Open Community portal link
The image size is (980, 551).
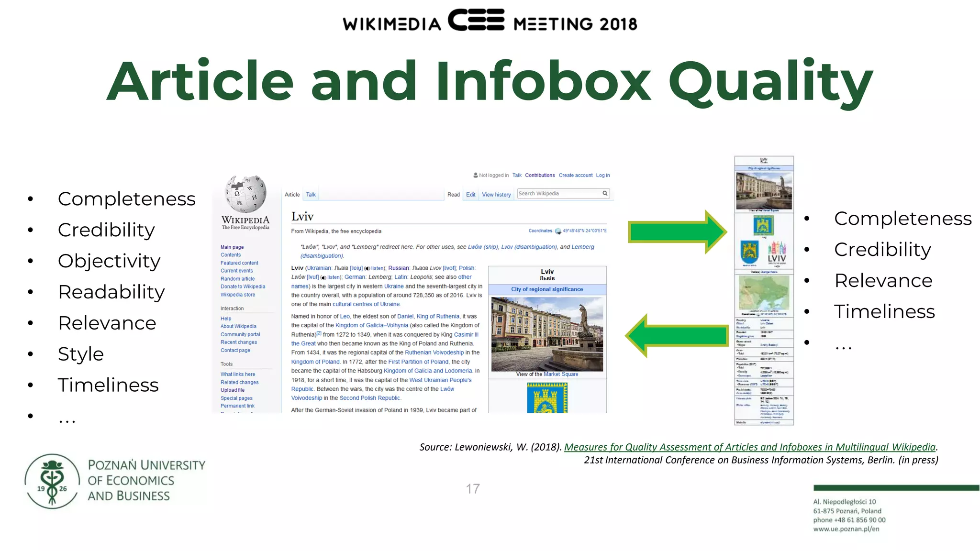coord(240,334)
